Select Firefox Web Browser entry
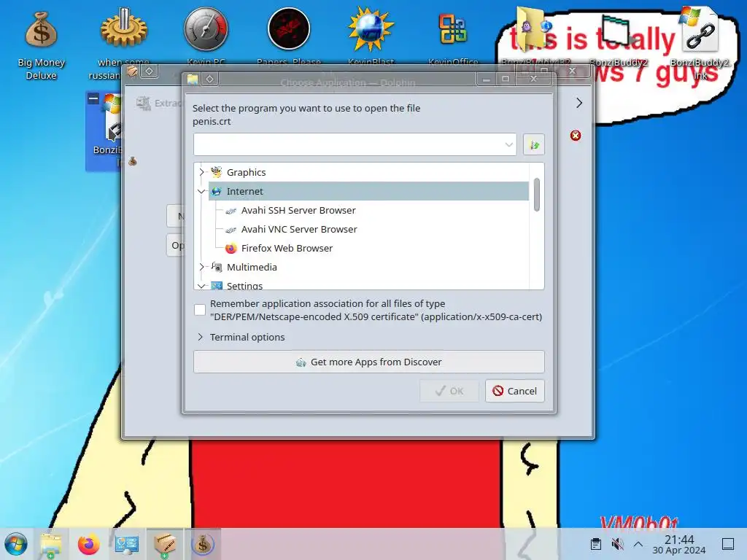Viewport: 747px width, 560px height. tap(287, 248)
